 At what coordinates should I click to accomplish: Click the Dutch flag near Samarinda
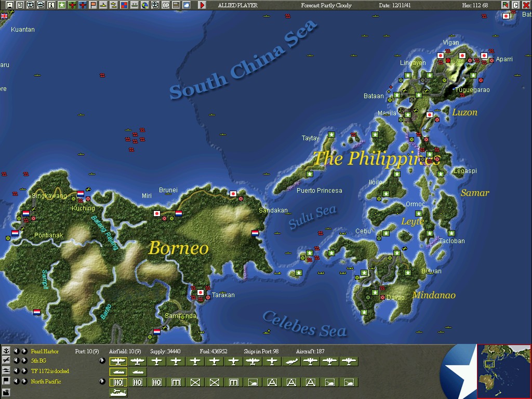[157, 331]
